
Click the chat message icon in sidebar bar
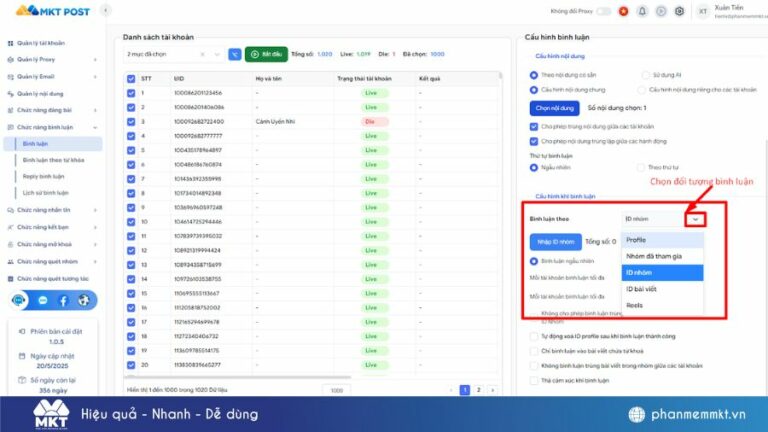pos(43,300)
